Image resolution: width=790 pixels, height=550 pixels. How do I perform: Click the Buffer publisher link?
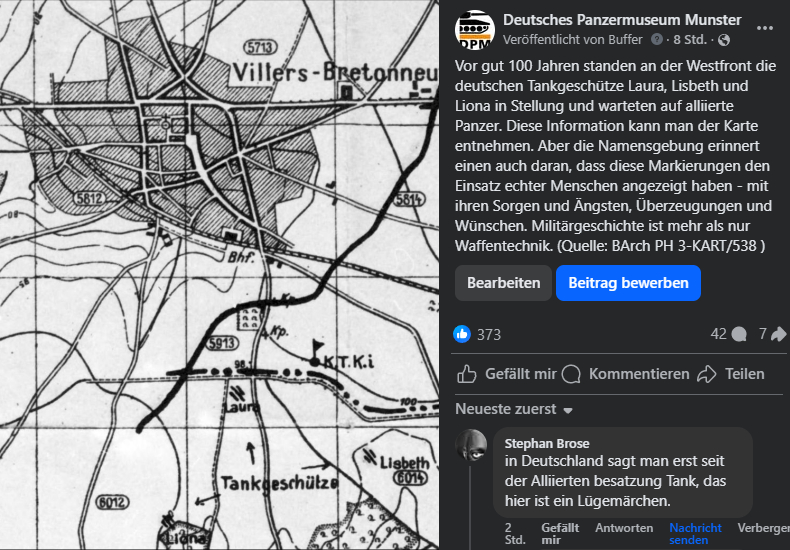click(x=624, y=40)
